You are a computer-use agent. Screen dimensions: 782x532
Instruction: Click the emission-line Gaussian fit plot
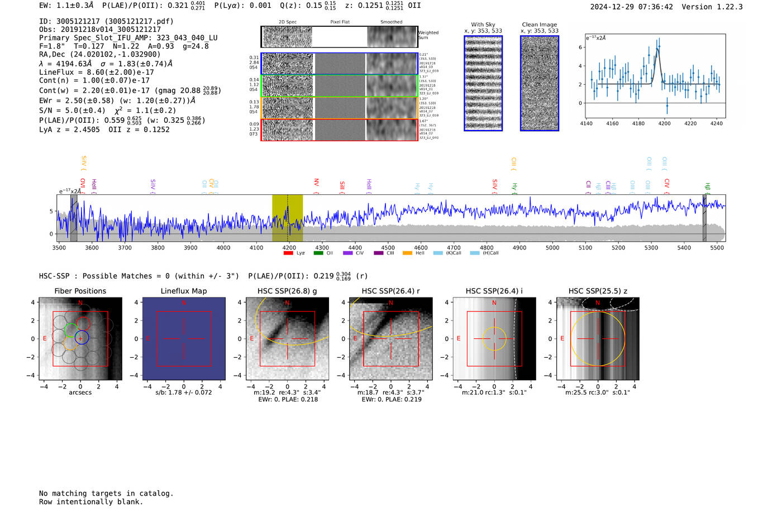click(x=655, y=76)
